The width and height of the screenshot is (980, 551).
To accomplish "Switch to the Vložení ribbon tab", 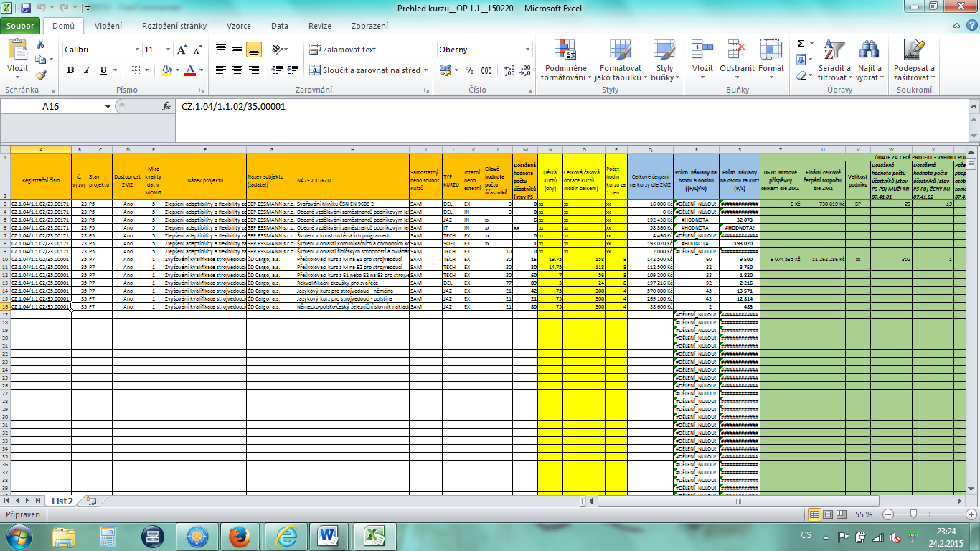I will coord(108,26).
